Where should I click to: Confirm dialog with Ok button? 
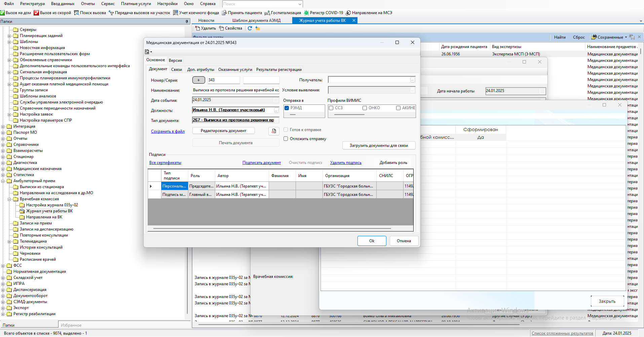[372, 241]
